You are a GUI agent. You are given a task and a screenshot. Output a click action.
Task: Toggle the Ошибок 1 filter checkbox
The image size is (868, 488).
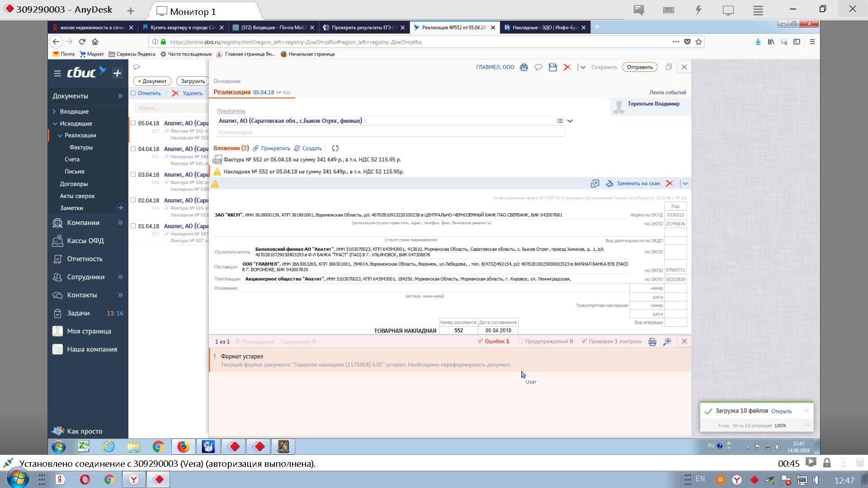[480, 341]
